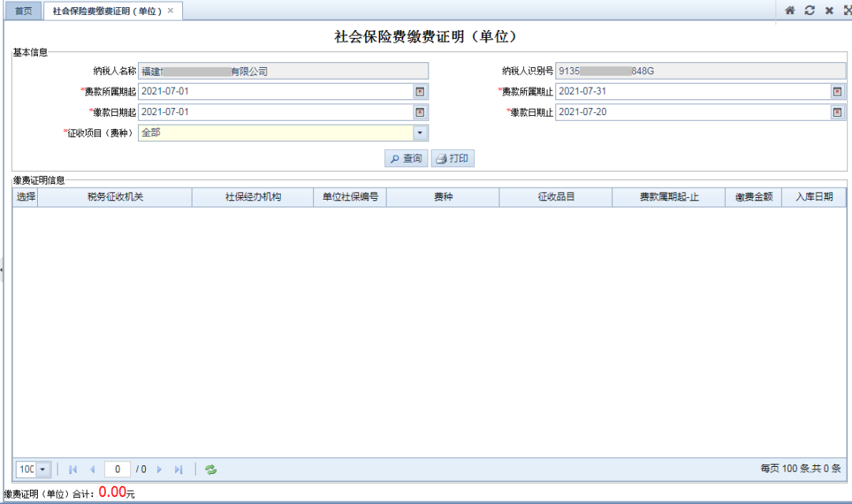Refresh the table with green arrows icon
The width and height of the screenshot is (852, 504).
coord(211,469)
